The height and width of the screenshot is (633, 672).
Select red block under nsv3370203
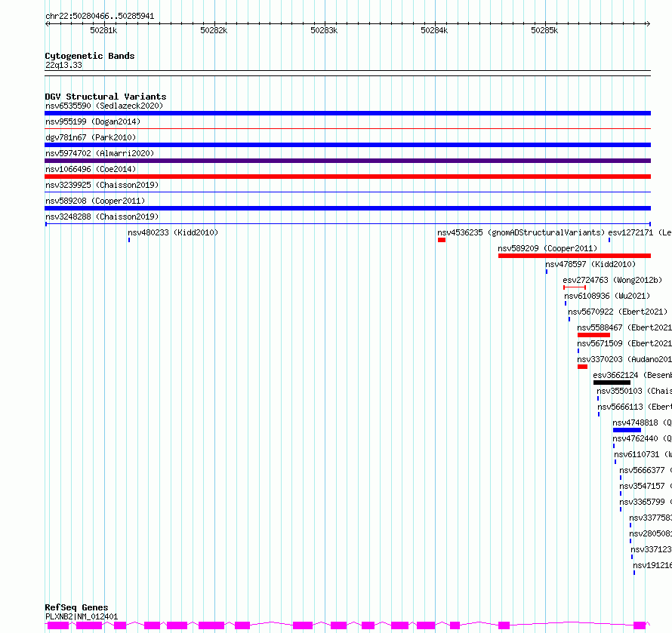click(x=582, y=367)
